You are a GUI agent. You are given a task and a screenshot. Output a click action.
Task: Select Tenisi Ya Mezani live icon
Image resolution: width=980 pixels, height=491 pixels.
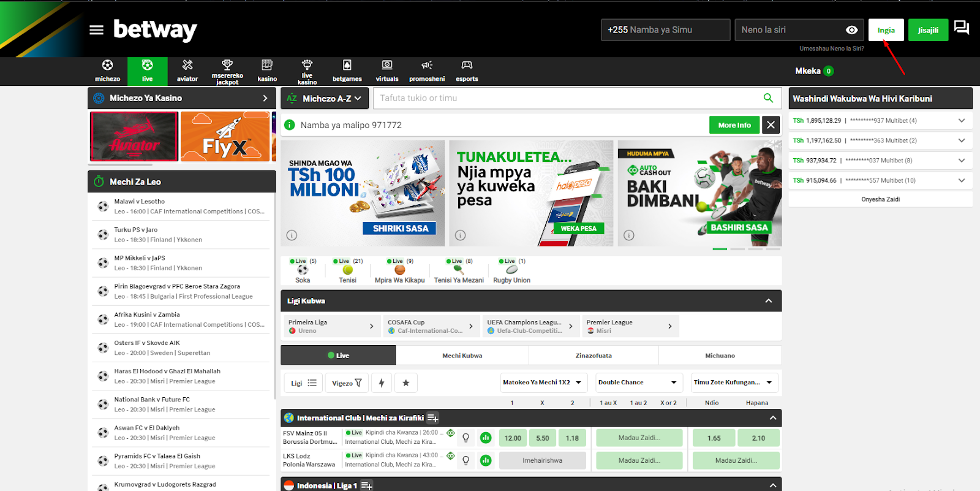(459, 270)
